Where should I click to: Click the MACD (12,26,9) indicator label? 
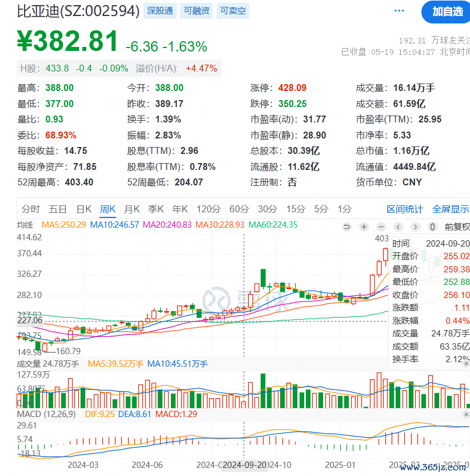click(x=46, y=414)
